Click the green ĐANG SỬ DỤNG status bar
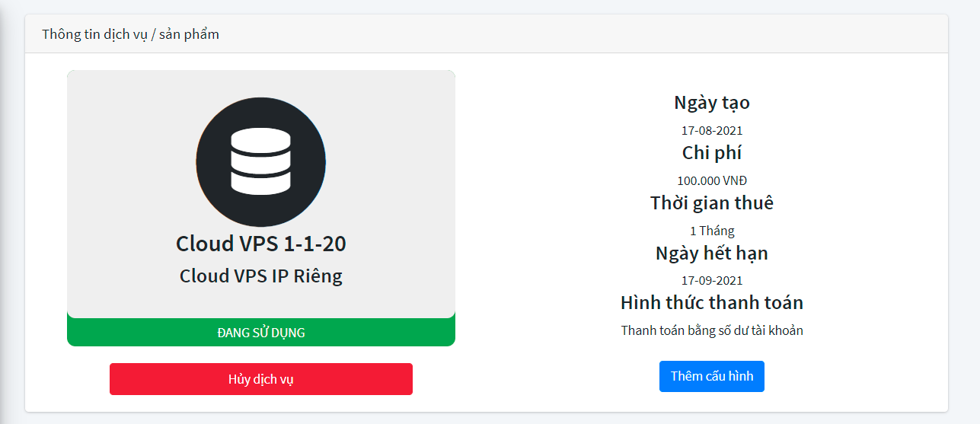This screenshot has width=980, height=424. coord(260,333)
